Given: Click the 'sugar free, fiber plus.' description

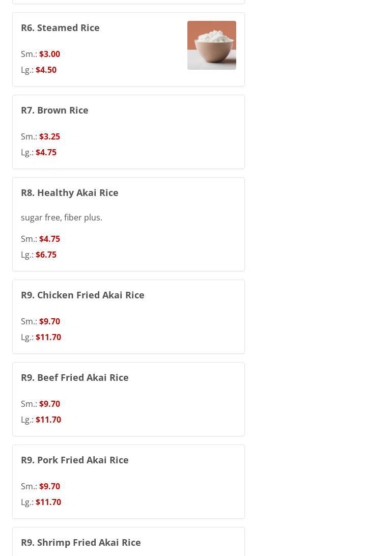Looking at the screenshot, I should pyautogui.click(x=62, y=217).
